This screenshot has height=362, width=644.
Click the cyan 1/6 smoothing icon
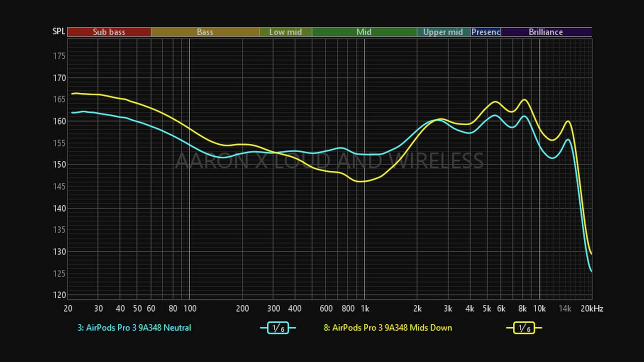coord(278,328)
